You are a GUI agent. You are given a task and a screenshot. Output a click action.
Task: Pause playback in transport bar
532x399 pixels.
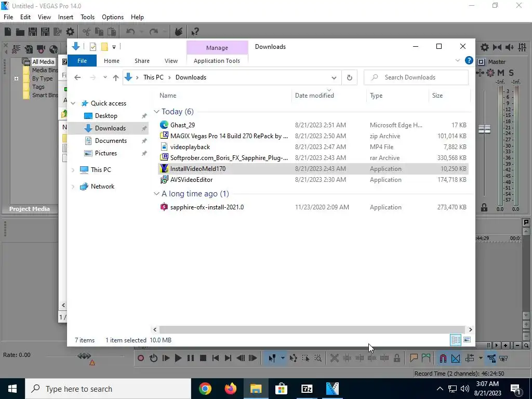pyautogui.click(x=191, y=358)
